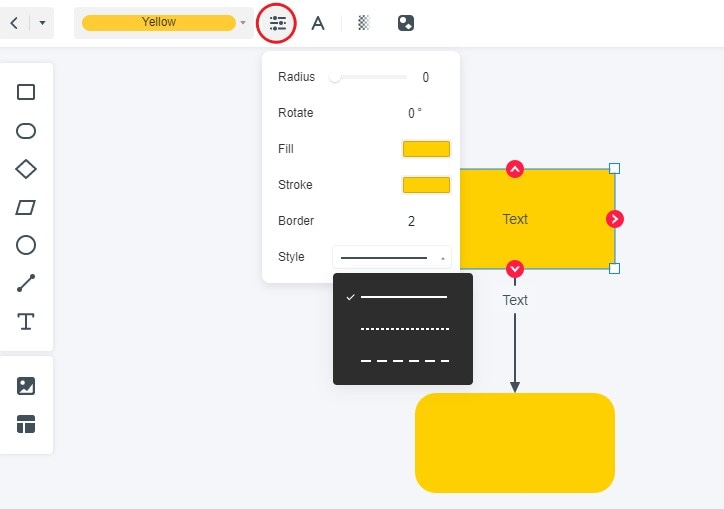This screenshot has height=509, width=724.
Task: Click the back arrow in the toolbar
Action: (14, 23)
